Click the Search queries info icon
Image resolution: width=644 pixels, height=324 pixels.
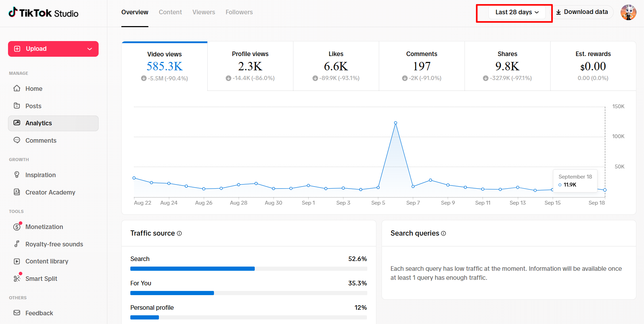tap(444, 234)
